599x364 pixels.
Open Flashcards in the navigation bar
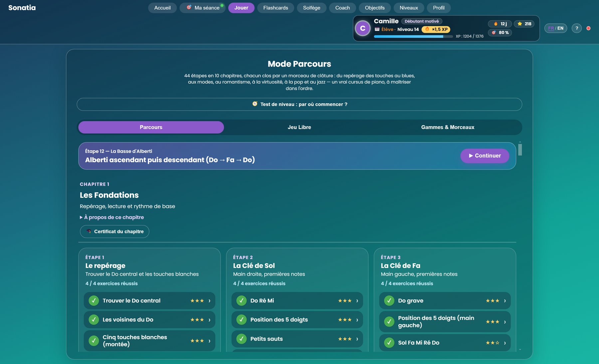[x=276, y=8]
